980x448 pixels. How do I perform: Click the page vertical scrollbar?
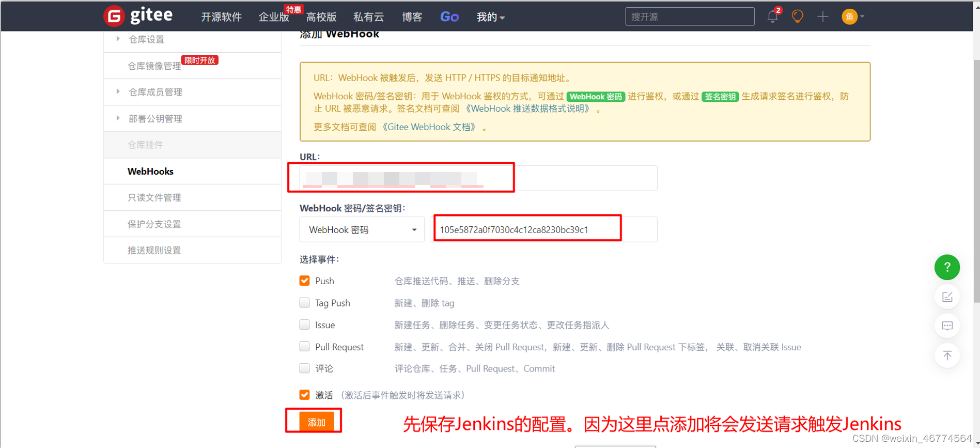point(976,181)
